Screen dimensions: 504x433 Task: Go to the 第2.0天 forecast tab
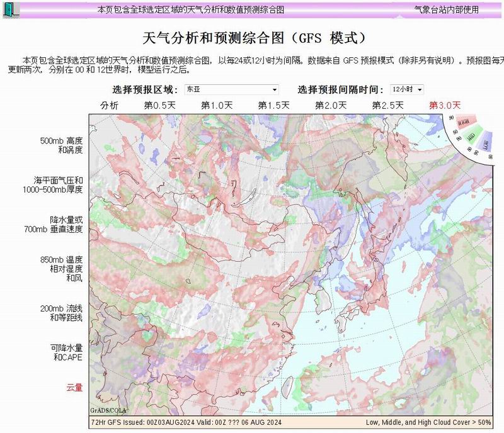tap(331, 105)
